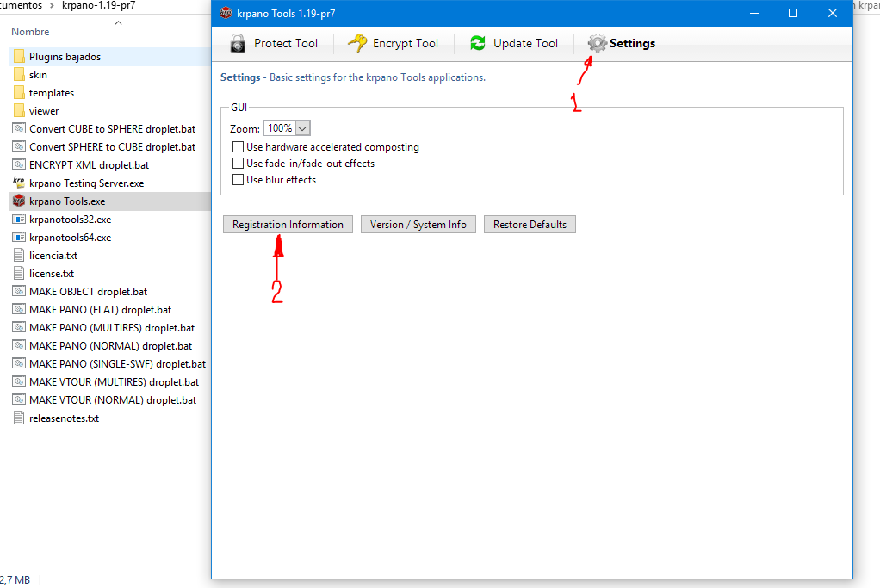The width and height of the screenshot is (880, 588).
Task: Check Use blur effects
Action: click(x=238, y=180)
